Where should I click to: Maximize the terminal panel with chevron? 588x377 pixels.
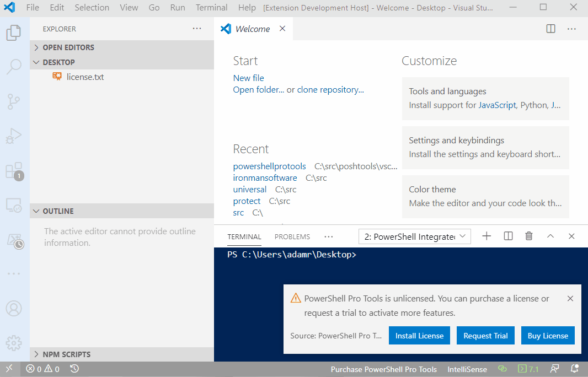coord(550,236)
